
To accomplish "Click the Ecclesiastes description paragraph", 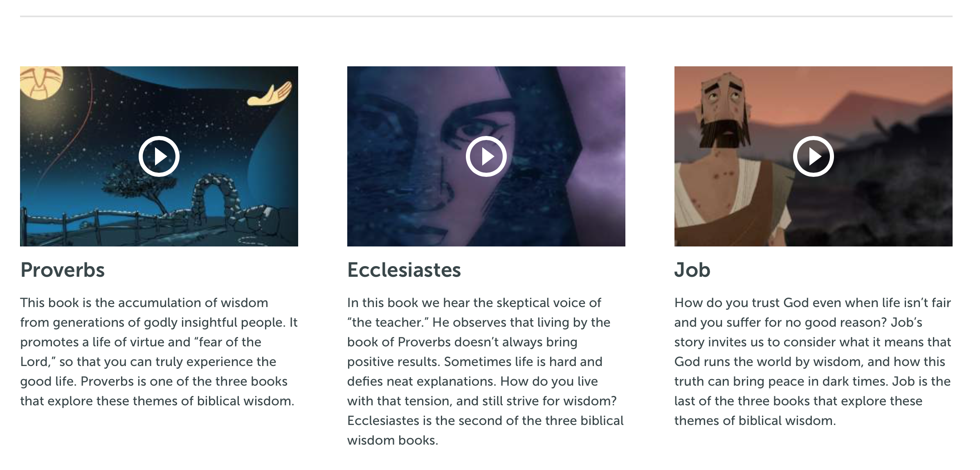I will point(486,371).
